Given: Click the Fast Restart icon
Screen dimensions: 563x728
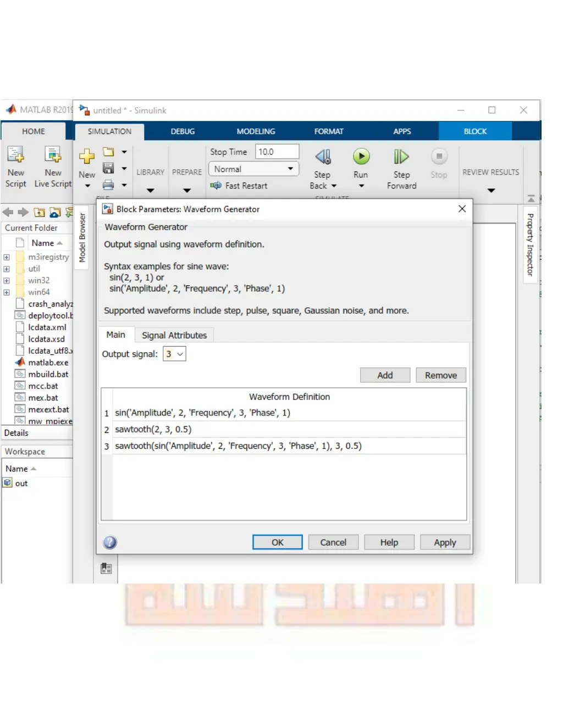Looking at the screenshot, I should pos(216,186).
